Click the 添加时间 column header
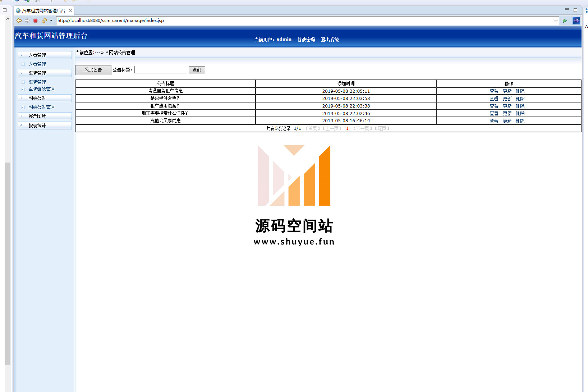588x392 pixels. [x=346, y=83]
